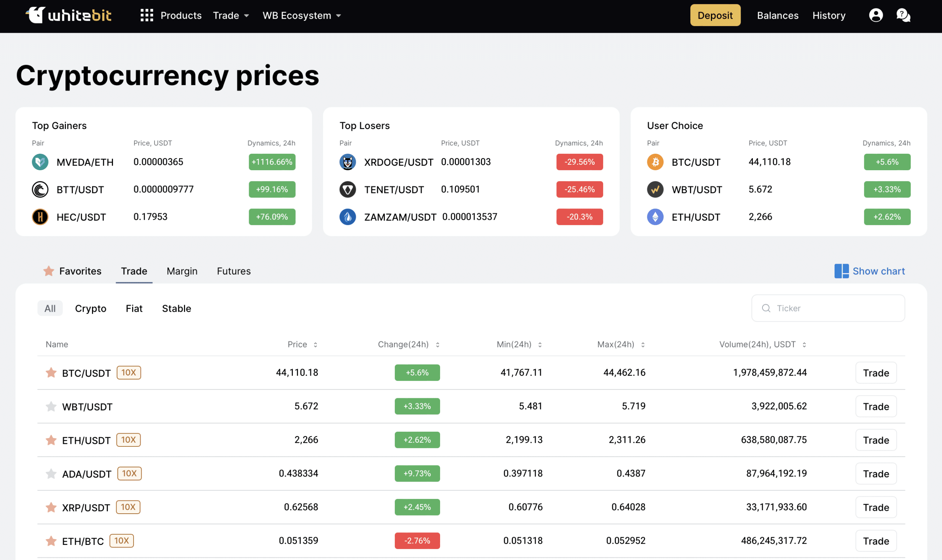This screenshot has height=560, width=942.
Task: Click the Deposit button
Action: tap(715, 15)
